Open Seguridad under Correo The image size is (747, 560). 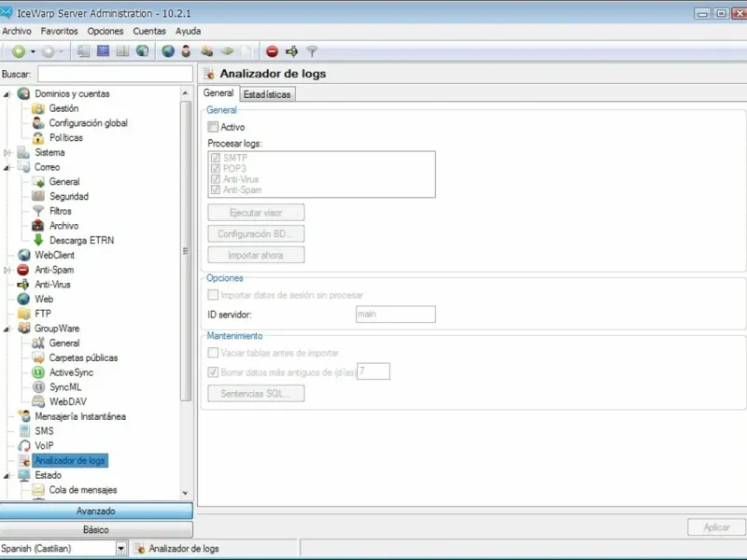tap(68, 197)
